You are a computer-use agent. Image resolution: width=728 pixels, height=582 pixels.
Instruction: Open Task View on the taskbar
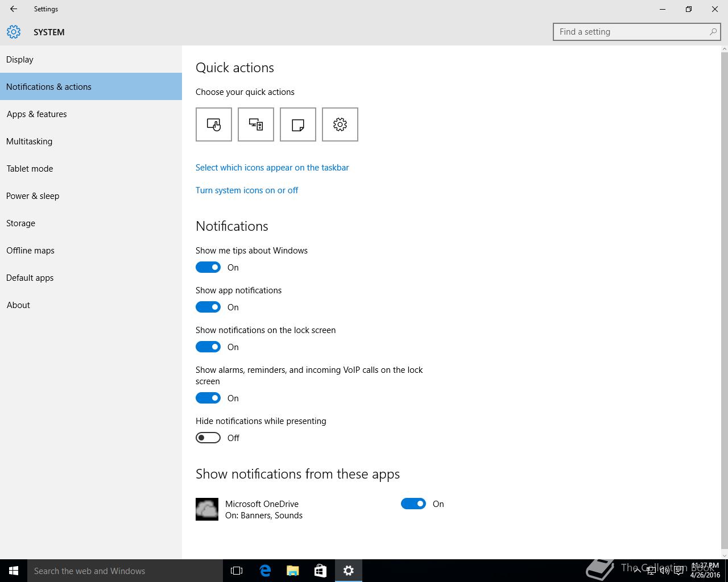point(237,571)
